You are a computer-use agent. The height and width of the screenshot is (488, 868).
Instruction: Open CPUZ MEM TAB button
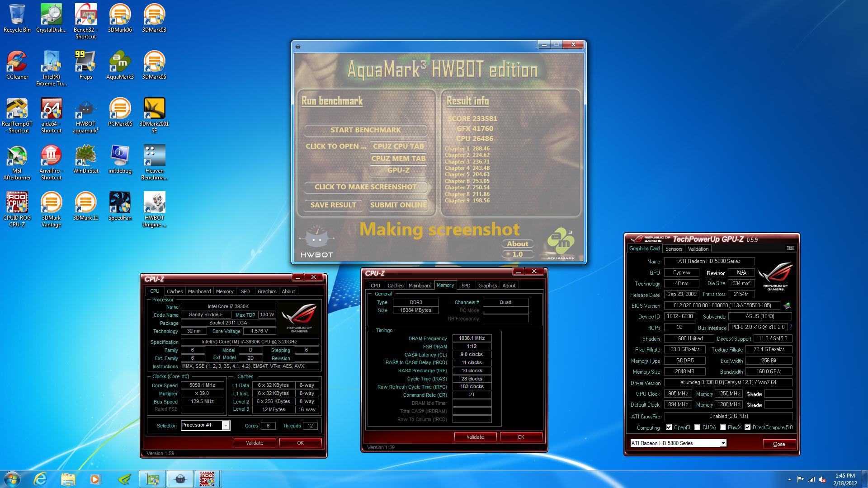pyautogui.click(x=398, y=159)
